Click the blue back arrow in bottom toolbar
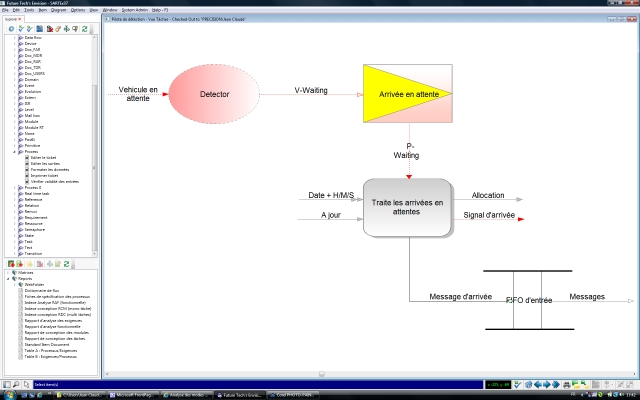Screen dimensions: 640x400 pyautogui.click(x=538, y=384)
